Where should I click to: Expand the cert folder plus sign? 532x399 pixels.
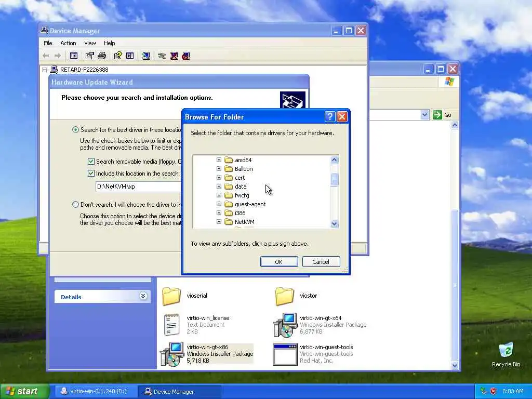(x=219, y=178)
